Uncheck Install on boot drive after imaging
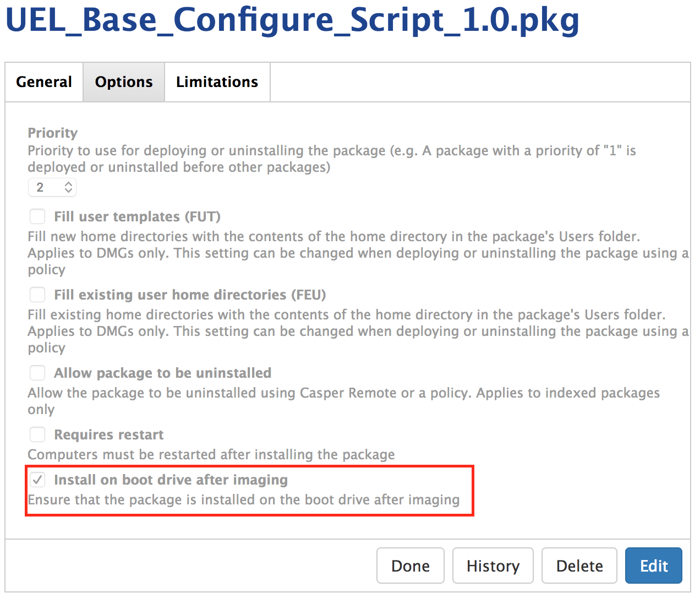 tap(37, 480)
